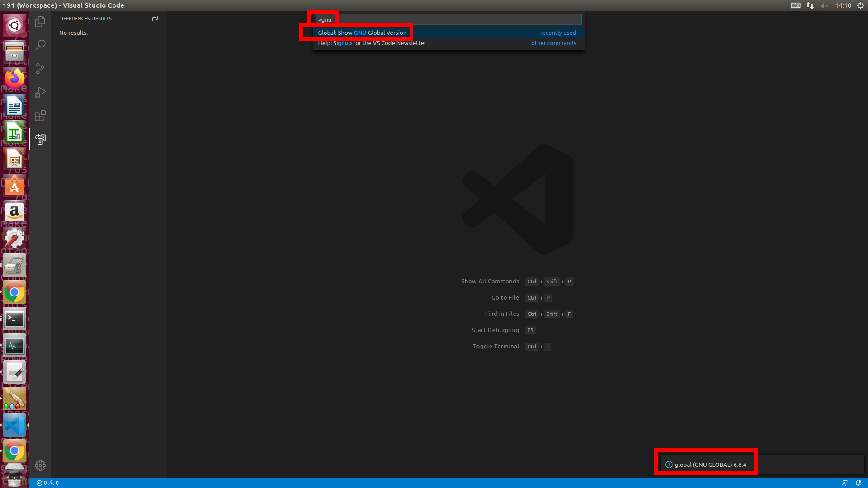Open Terminal from the dock
The height and width of the screenshot is (488, 868).
pos(14,319)
